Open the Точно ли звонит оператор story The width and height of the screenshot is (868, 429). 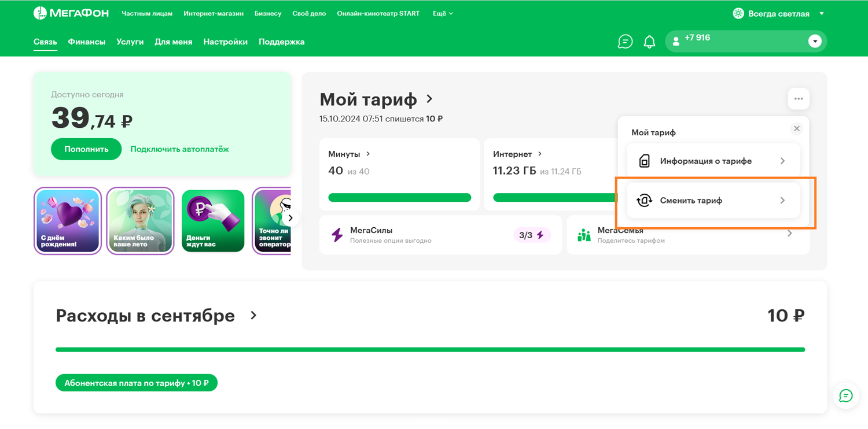coord(272,221)
